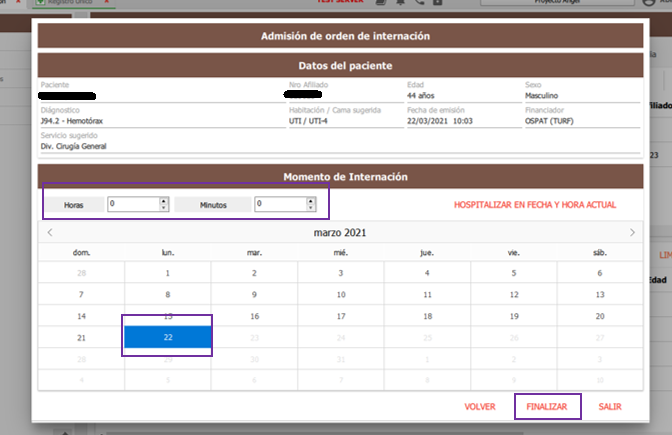Click SALIR to exit dialog
Viewport: 672px width, 435px height.
pyautogui.click(x=610, y=407)
